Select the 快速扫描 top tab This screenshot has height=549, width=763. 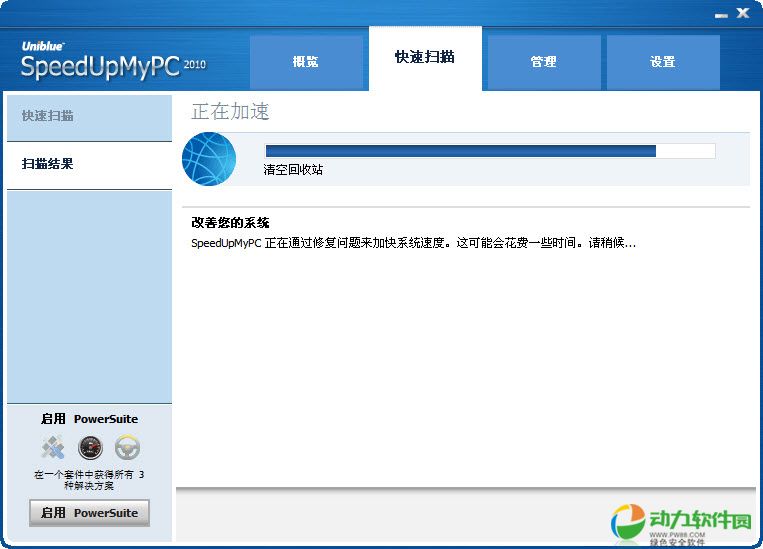tap(425, 57)
